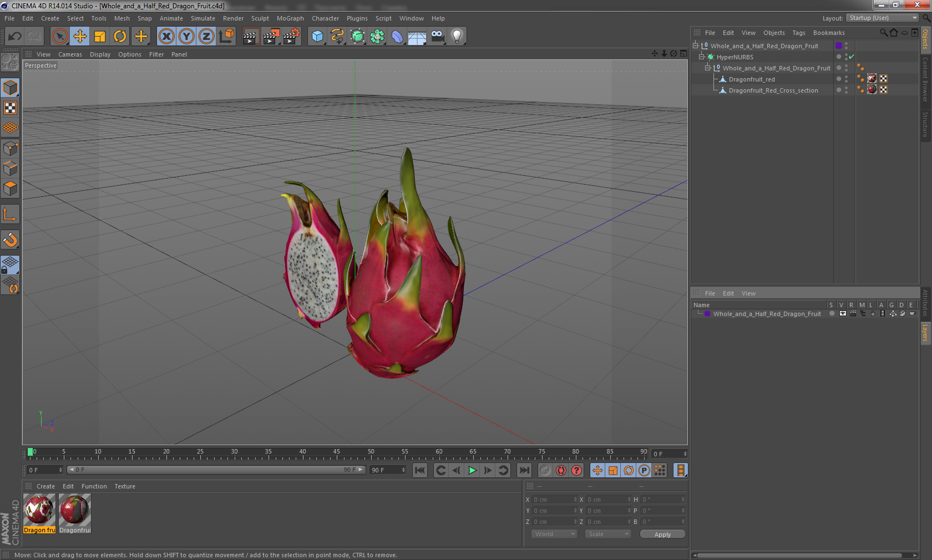The image size is (932, 560).
Task: Select the Dragonfruit_red object
Action: pyautogui.click(x=752, y=79)
